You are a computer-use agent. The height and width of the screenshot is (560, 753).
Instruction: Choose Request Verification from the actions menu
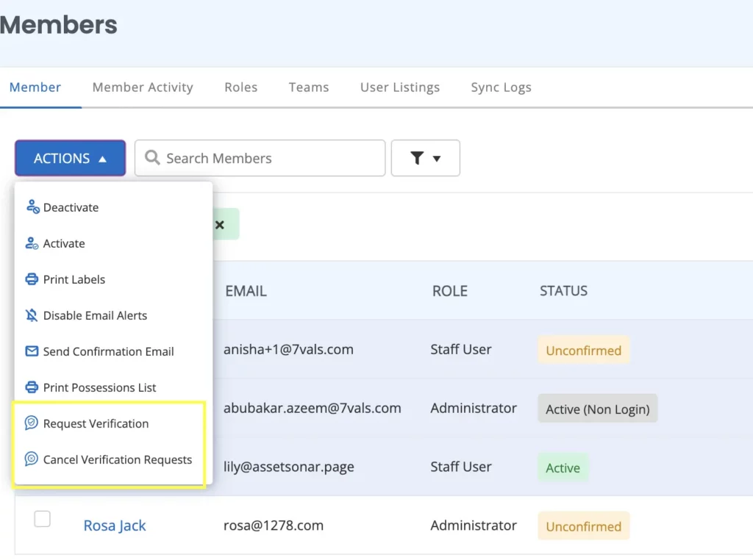pyautogui.click(x=96, y=423)
